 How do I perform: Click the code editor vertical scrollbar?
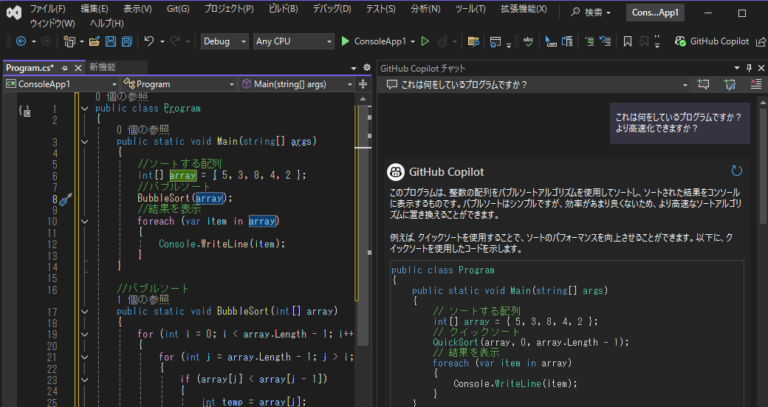(x=363, y=250)
